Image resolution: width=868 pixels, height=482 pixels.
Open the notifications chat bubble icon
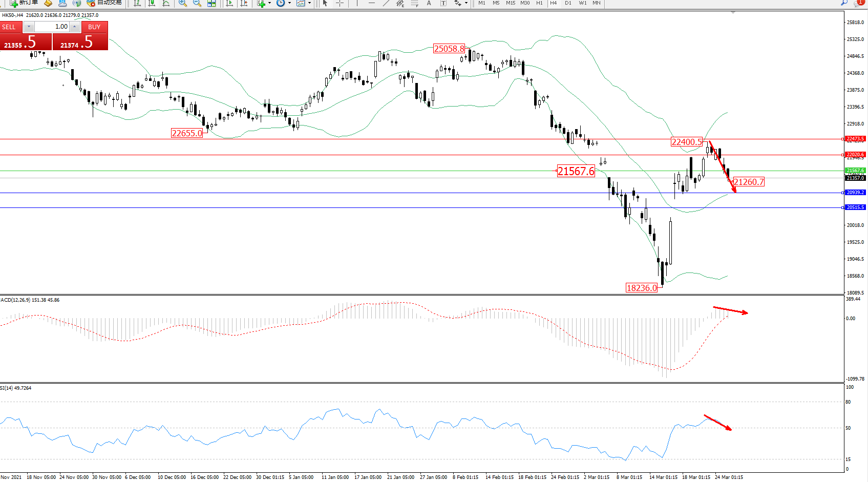click(859, 3)
